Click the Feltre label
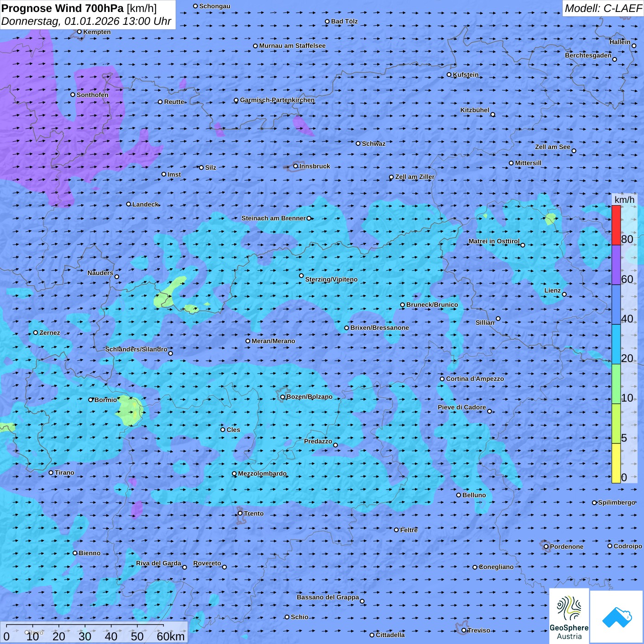The height and width of the screenshot is (644, 644). click(x=409, y=530)
